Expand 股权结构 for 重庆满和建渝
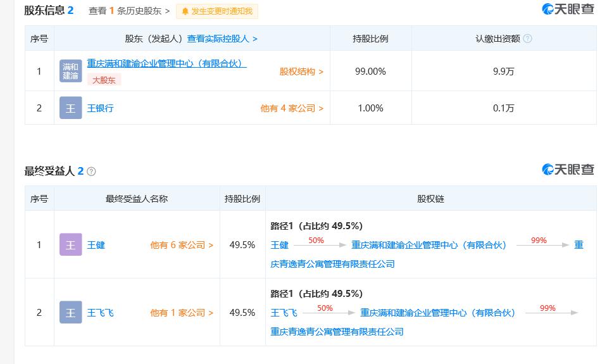Viewport: 607px width, 364px height. (x=301, y=72)
